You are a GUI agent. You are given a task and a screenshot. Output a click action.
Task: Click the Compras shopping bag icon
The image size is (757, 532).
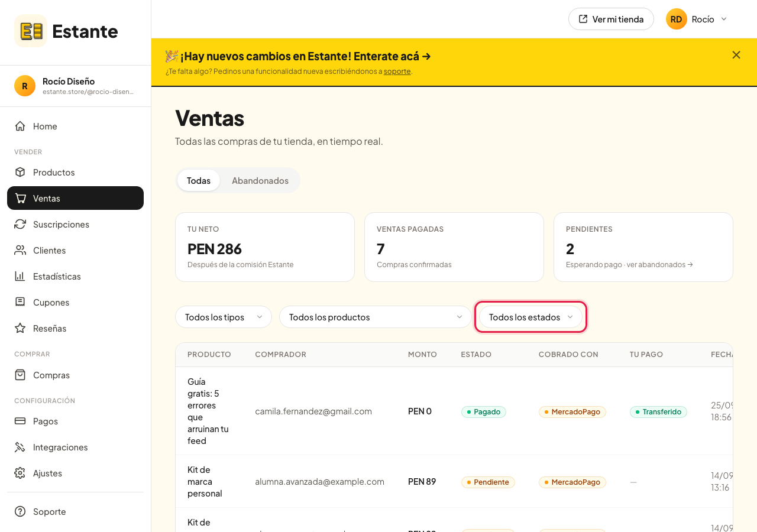[20, 375]
